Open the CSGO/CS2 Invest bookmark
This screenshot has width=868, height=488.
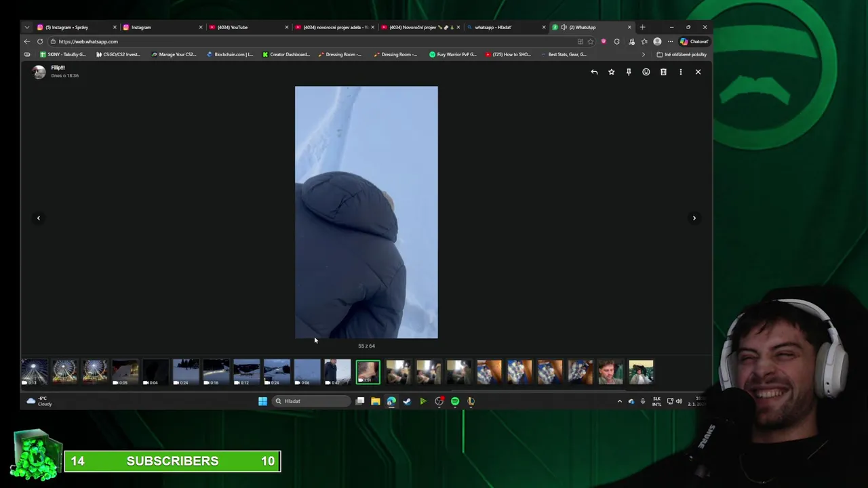point(118,54)
